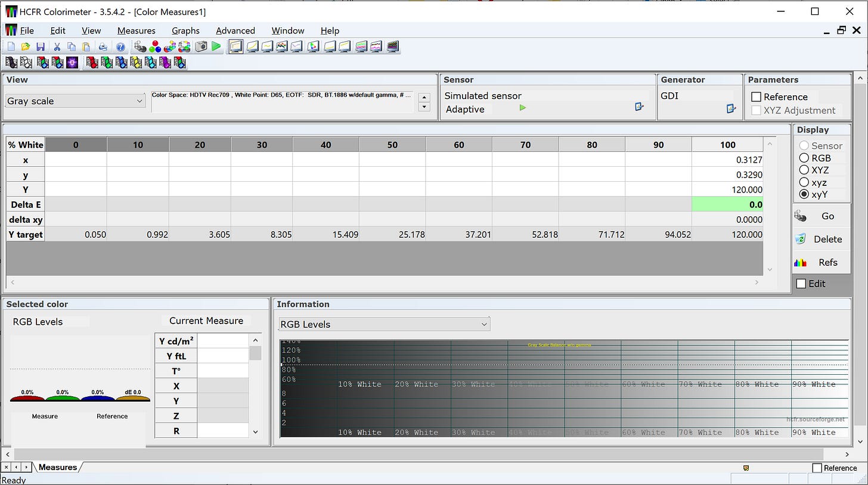Image resolution: width=868 pixels, height=485 pixels.
Task: Select the xyY display radio button
Action: tap(804, 194)
